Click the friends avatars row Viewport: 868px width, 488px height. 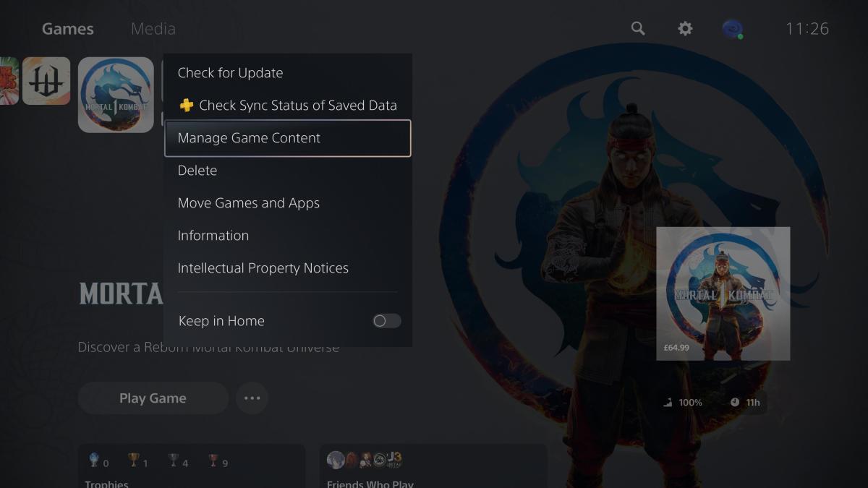[x=365, y=460]
